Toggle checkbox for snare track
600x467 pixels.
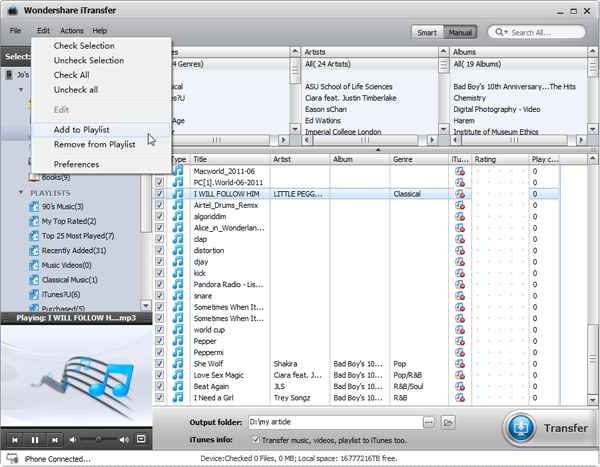(160, 296)
